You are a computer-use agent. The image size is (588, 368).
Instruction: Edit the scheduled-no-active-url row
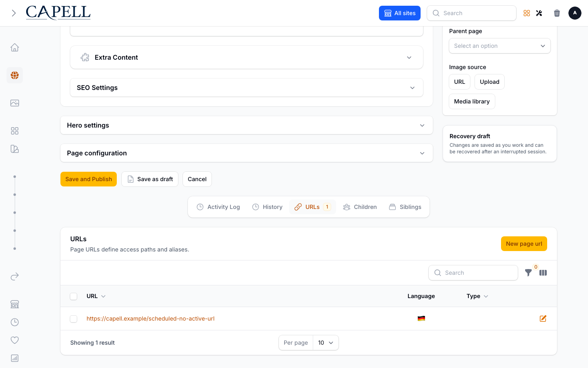click(543, 319)
